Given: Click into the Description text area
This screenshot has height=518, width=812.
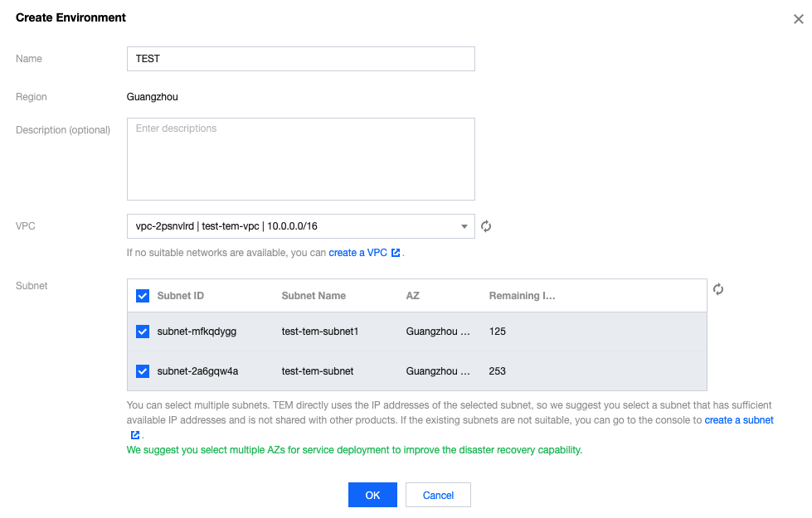Looking at the screenshot, I should tap(300, 159).
